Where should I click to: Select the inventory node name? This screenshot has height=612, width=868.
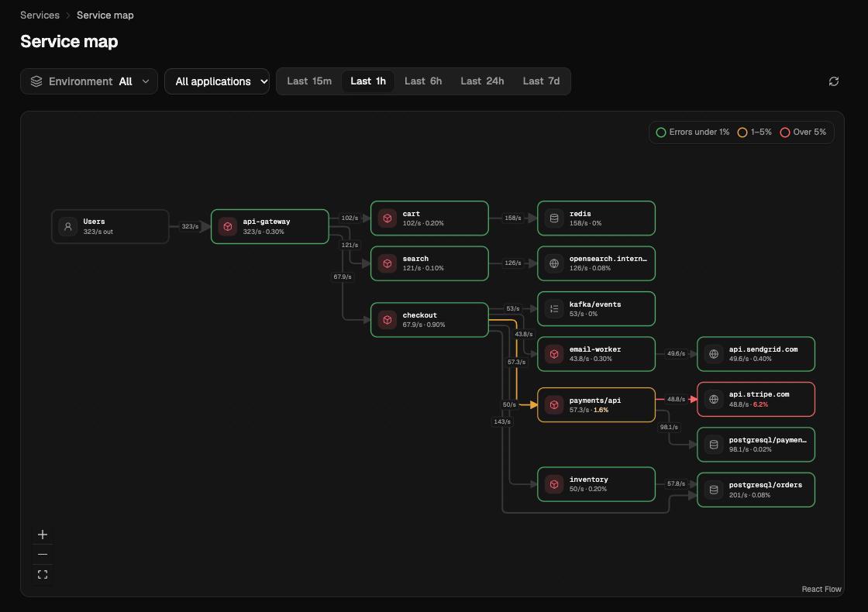(x=588, y=480)
